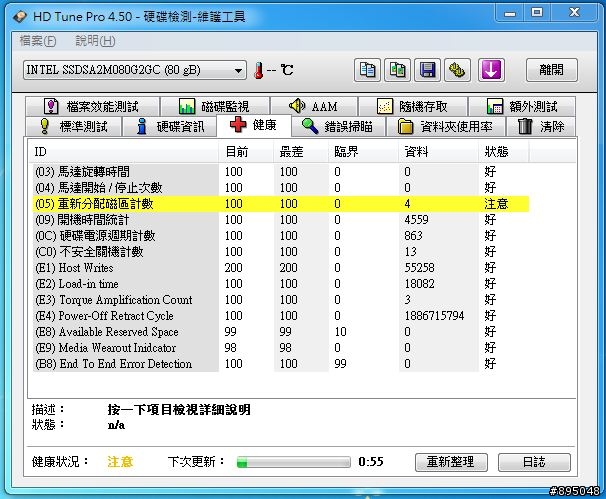Open the drive selection dropdown INTEL SSDSA2M080G2GC
This screenshot has height=499, width=606.
(134, 70)
